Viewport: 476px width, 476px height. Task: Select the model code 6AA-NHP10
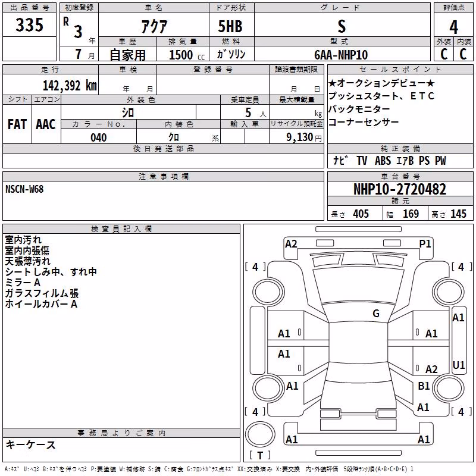[x=341, y=55]
